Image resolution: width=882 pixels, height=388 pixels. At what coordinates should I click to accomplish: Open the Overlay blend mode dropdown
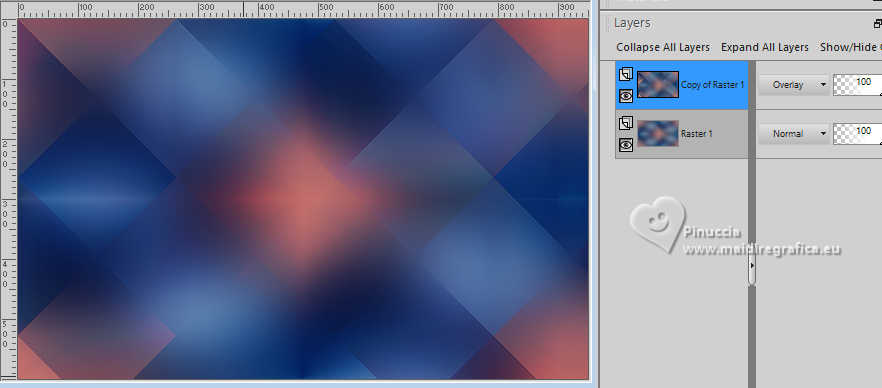point(794,84)
